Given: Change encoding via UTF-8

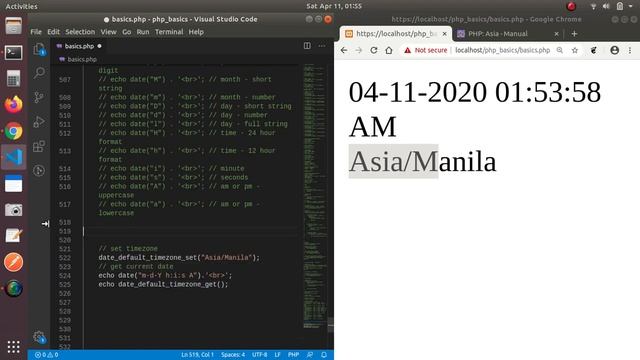Looking at the screenshot, I should coord(260,355).
